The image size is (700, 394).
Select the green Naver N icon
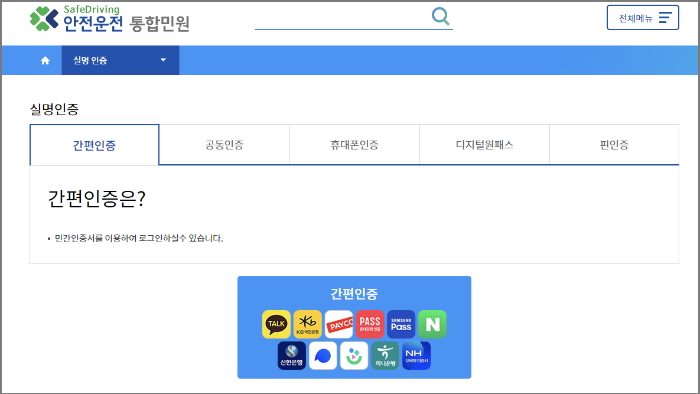point(432,324)
